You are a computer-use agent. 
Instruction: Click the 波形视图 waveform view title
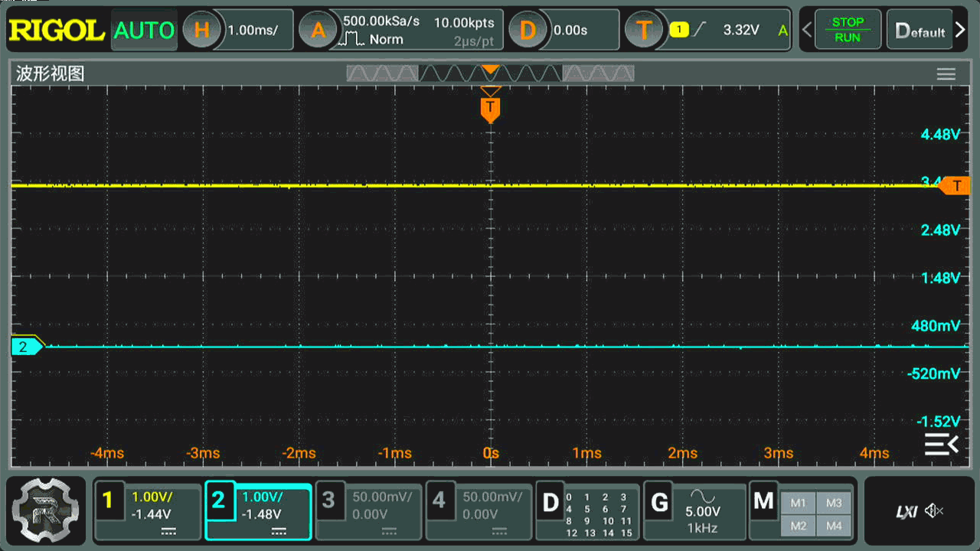pyautogui.click(x=51, y=73)
